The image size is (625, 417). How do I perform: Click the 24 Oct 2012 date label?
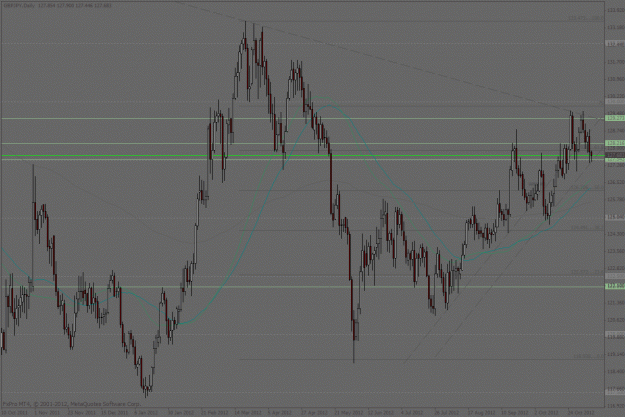point(582,413)
